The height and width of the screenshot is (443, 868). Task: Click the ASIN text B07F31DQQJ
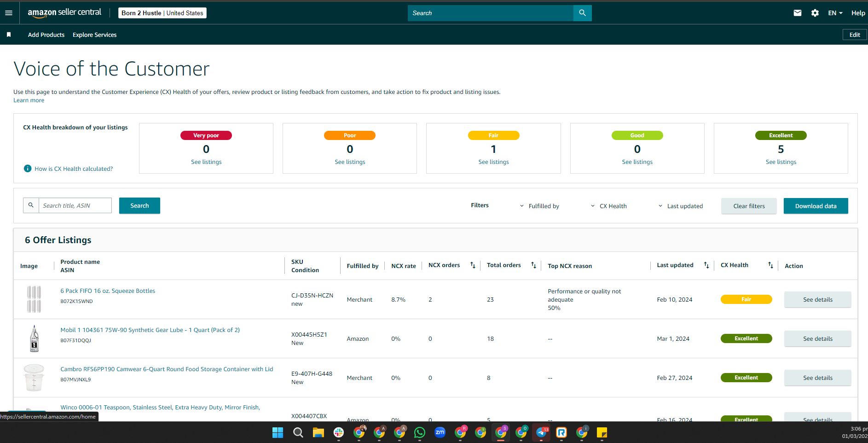point(76,341)
